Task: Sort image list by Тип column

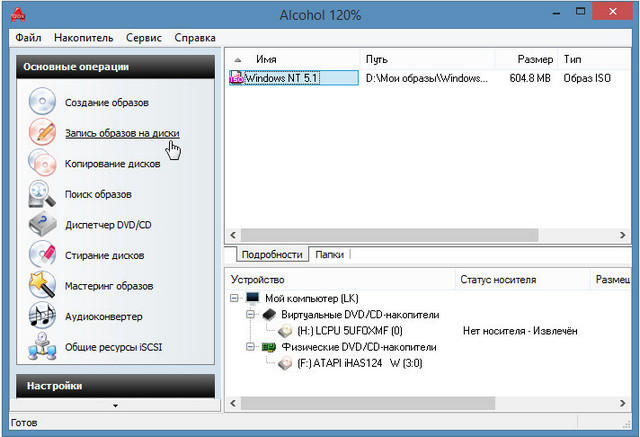Action: click(x=594, y=60)
